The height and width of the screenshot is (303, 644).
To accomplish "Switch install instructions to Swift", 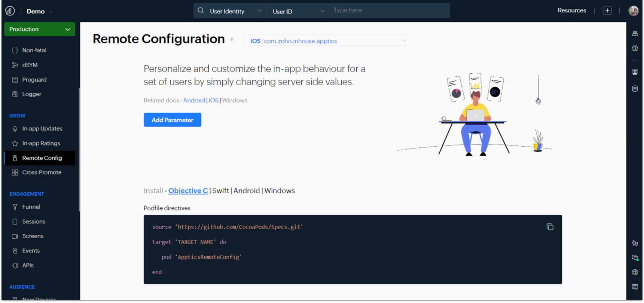I will [x=220, y=191].
